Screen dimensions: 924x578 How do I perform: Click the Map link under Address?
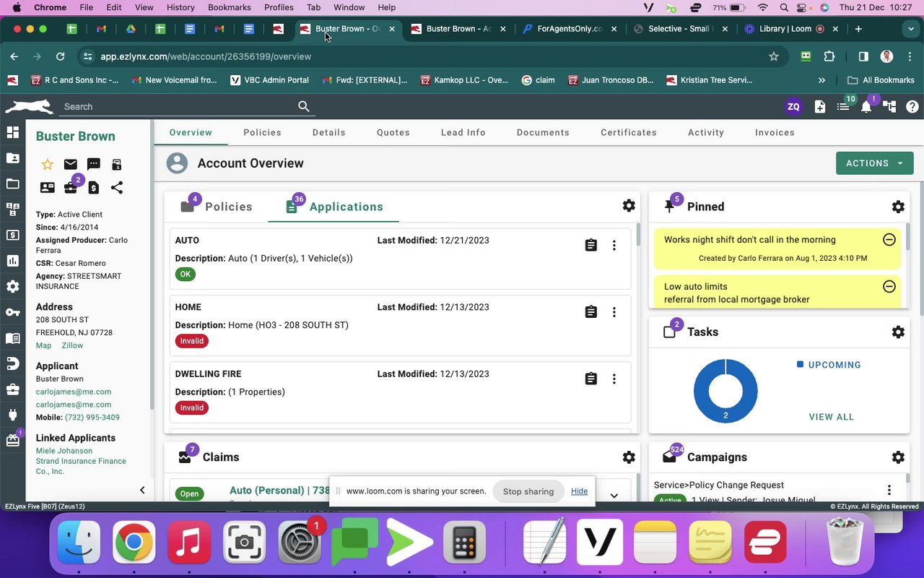click(44, 345)
